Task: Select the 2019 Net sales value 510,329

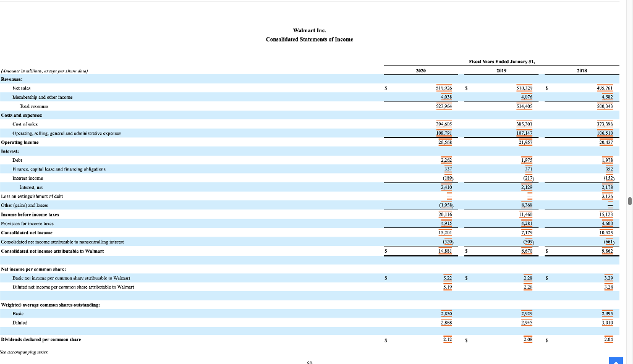Action: 524,88
